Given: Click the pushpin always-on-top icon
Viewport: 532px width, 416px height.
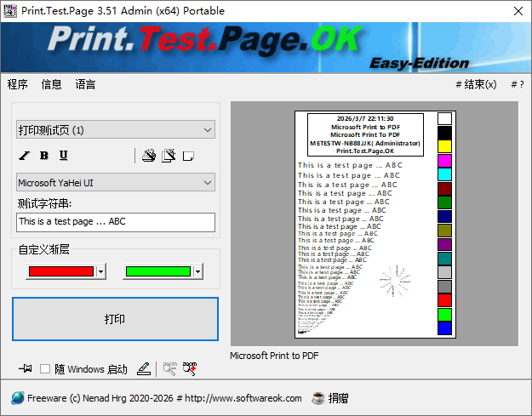Looking at the screenshot, I should tap(26, 368).
